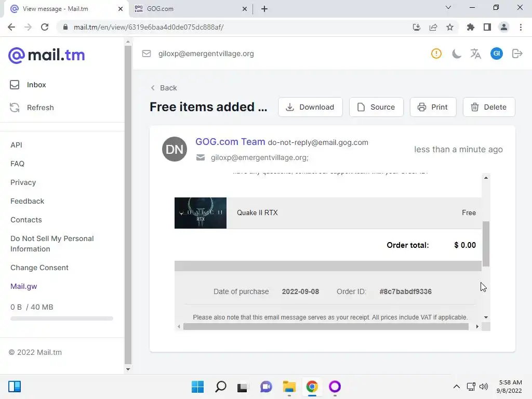Close the GOG.com tab
532x399 pixels.
(245, 9)
